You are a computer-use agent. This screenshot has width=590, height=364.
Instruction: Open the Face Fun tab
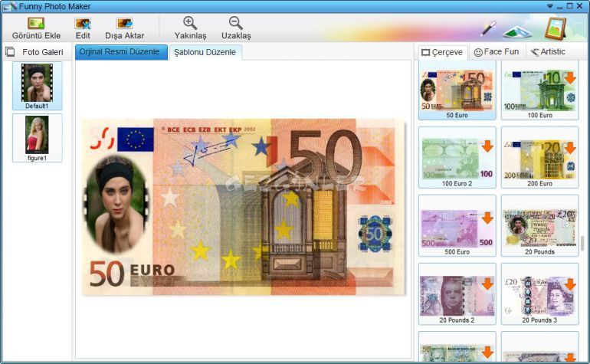[497, 52]
